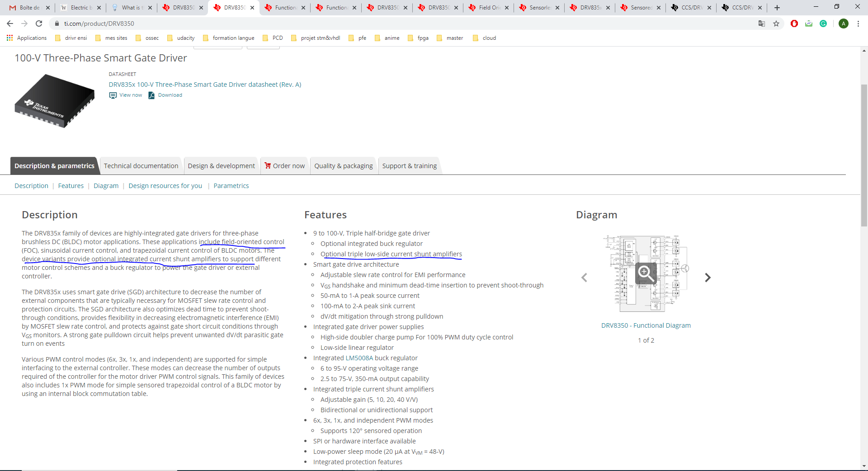The height and width of the screenshot is (471, 868).
Task: Open Chrome's three-dot menu
Action: pos(858,24)
